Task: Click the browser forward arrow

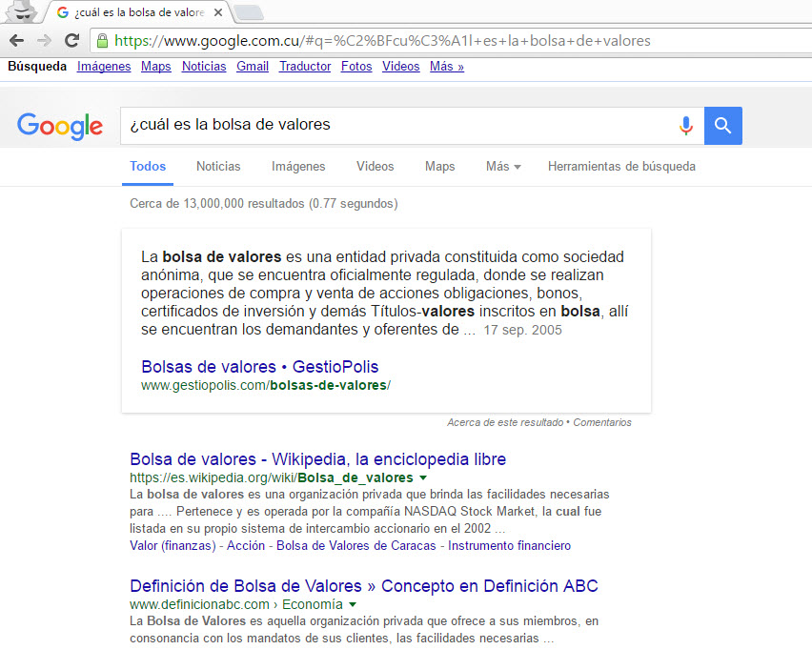Action: 45,40
